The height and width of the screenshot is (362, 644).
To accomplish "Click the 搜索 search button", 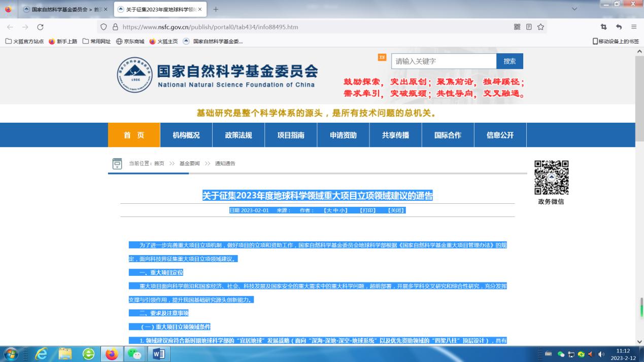I will tap(510, 61).
